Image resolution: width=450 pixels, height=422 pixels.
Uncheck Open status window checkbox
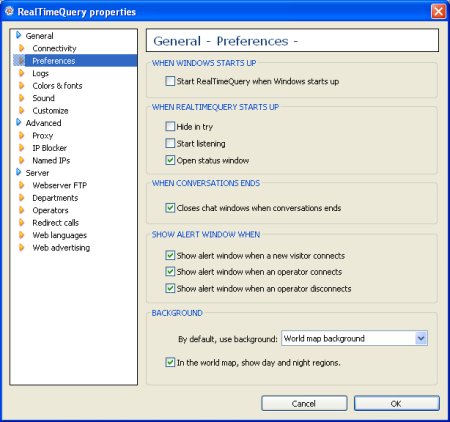[170, 160]
